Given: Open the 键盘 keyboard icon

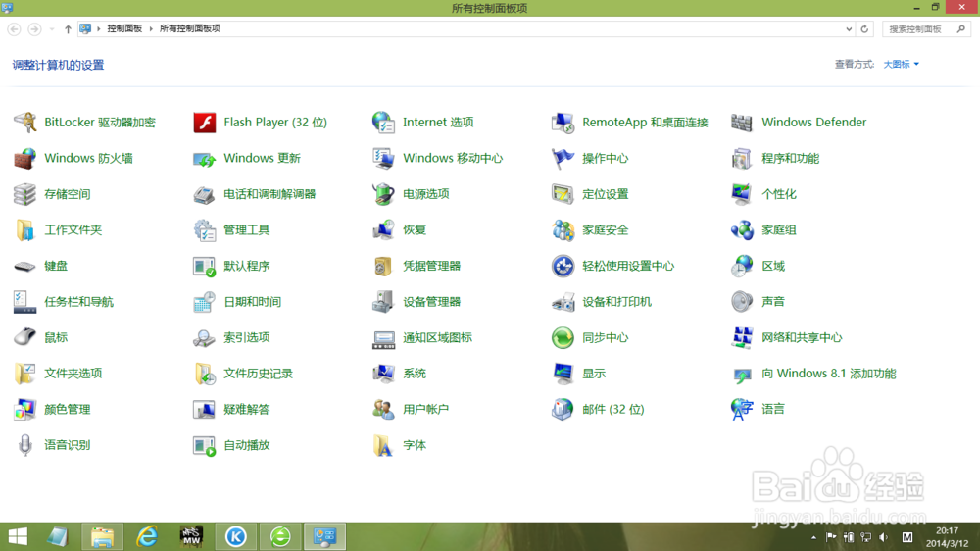Looking at the screenshot, I should tap(25, 266).
